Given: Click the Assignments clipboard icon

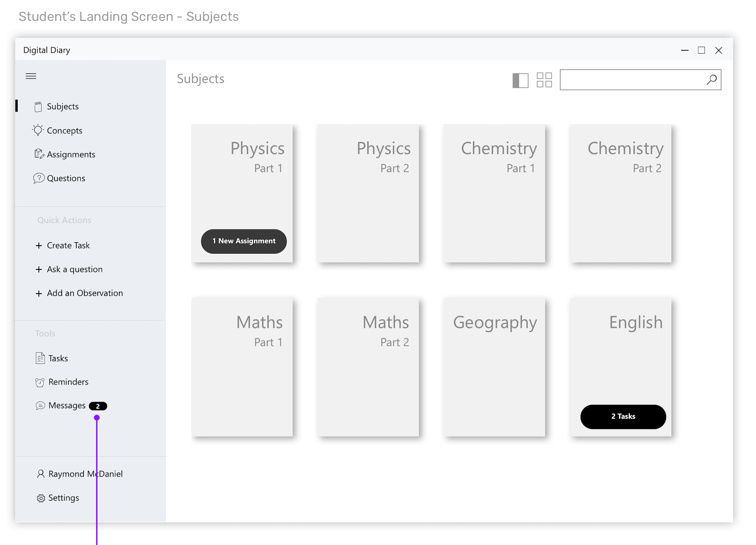Looking at the screenshot, I should [x=39, y=154].
